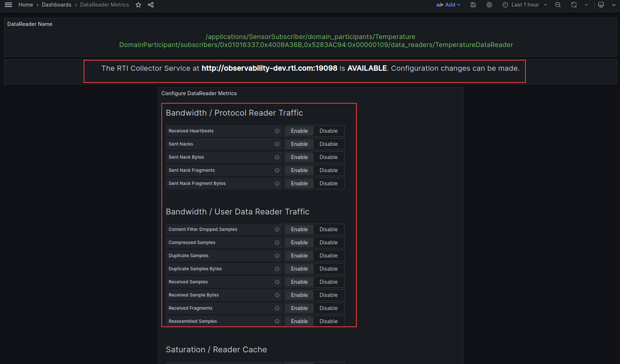620x364 pixels.
Task: Share the dashboard using the share icon
Action: pos(150,5)
